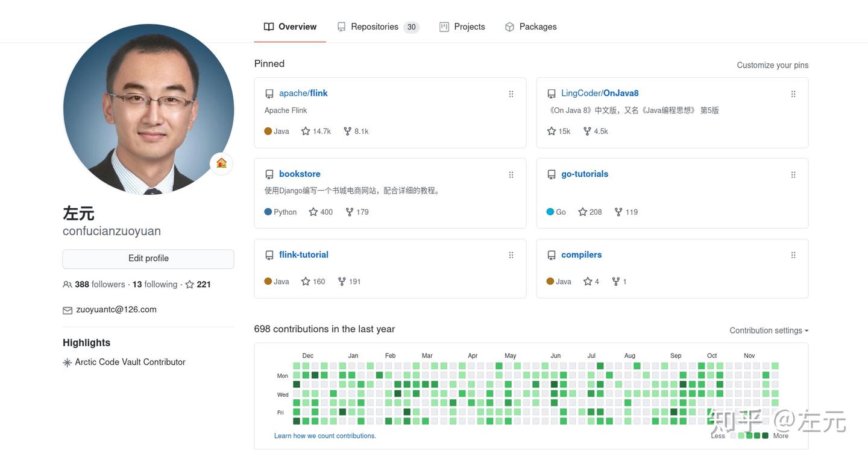Click the drag handle on bookstore card
868x456 pixels.
511,175
